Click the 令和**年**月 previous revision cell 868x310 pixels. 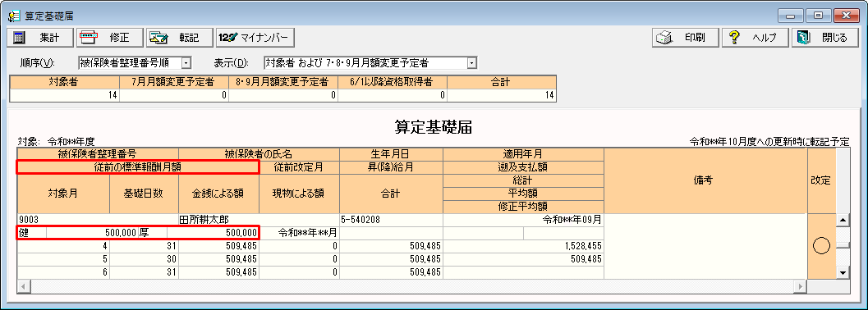point(299,233)
